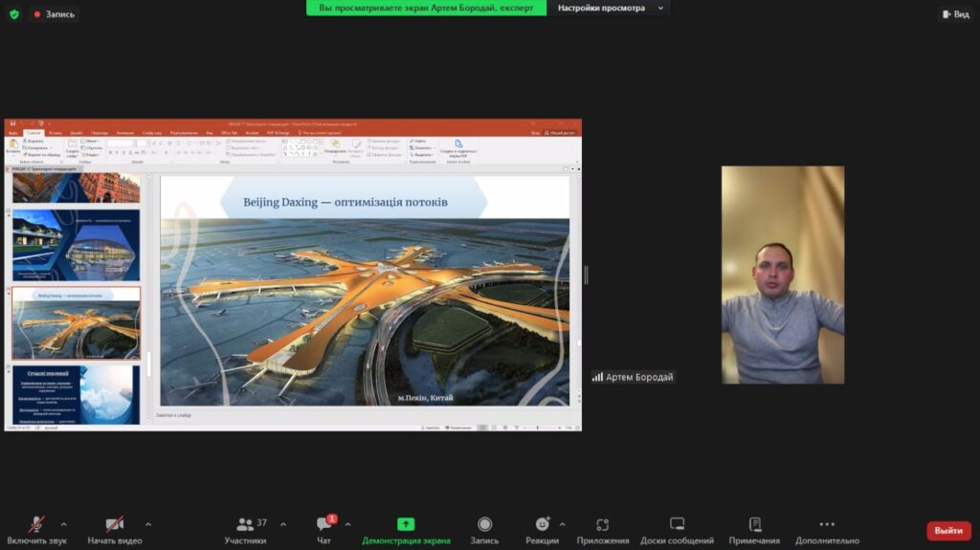The width and height of the screenshot is (980, 550).
Task: Turn on camera with Начать видео
Action: (x=114, y=524)
